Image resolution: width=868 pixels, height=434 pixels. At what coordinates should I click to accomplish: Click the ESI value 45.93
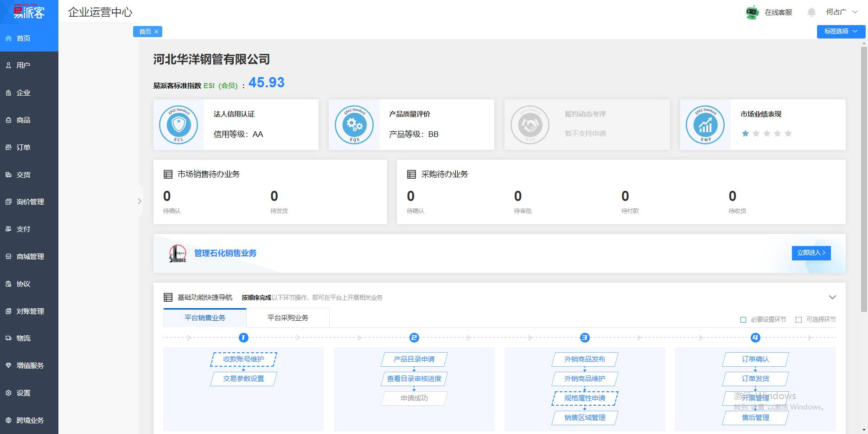[x=267, y=83]
